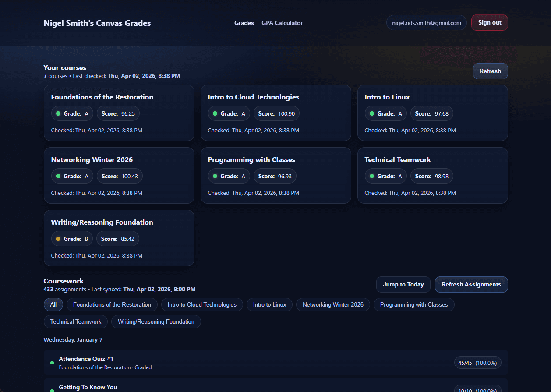Jump to Today in coursework
This screenshot has height=392, width=551.
pyautogui.click(x=403, y=284)
